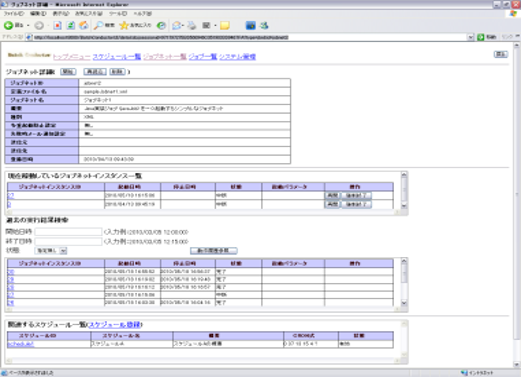
Task: Click the page icon in address bar
Action: 29,37
